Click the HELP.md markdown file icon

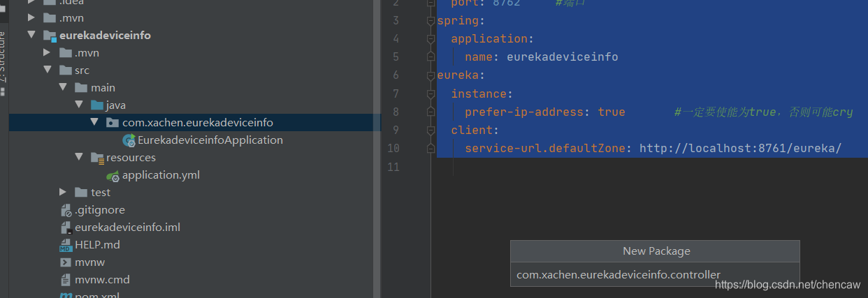pyautogui.click(x=66, y=244)
